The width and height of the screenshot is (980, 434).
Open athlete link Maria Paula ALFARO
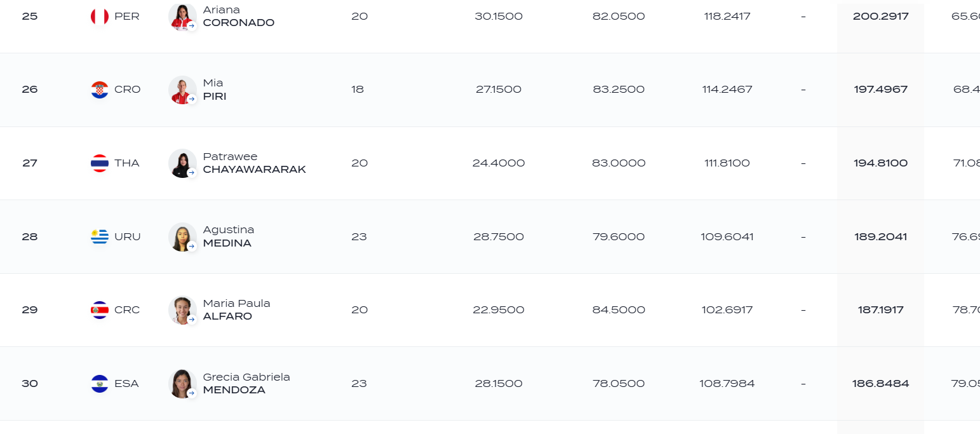[x=236, y=310]
